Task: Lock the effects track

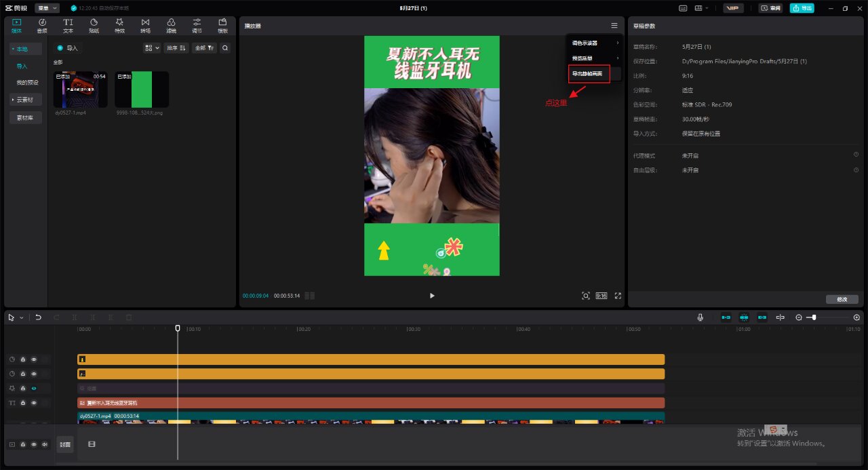Action: pyautogui.click(x=22, y=389)
